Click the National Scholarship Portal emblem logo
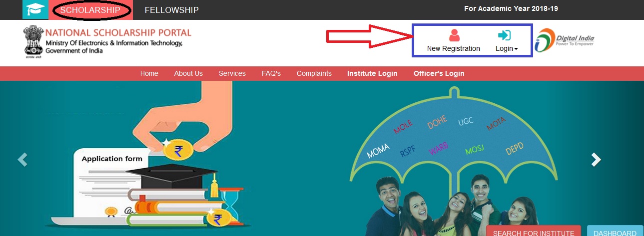This screenshot has height=236, width=644. coord(33,43)
